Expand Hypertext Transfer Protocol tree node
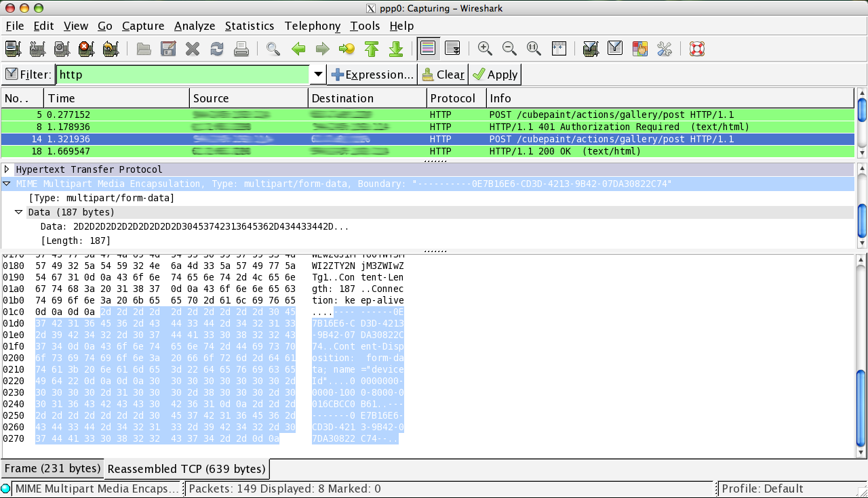Viewport: 868px width, 498px height. tap(7, 169)
